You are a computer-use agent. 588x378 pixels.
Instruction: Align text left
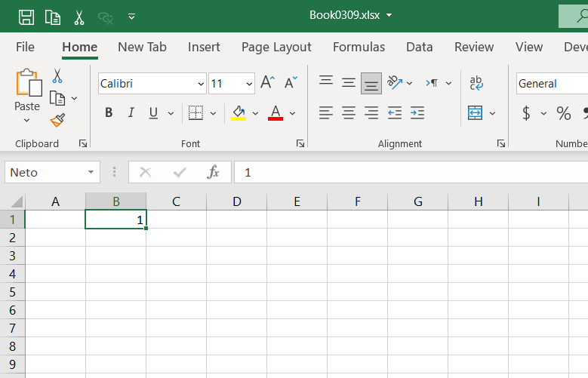click(326, 113)
